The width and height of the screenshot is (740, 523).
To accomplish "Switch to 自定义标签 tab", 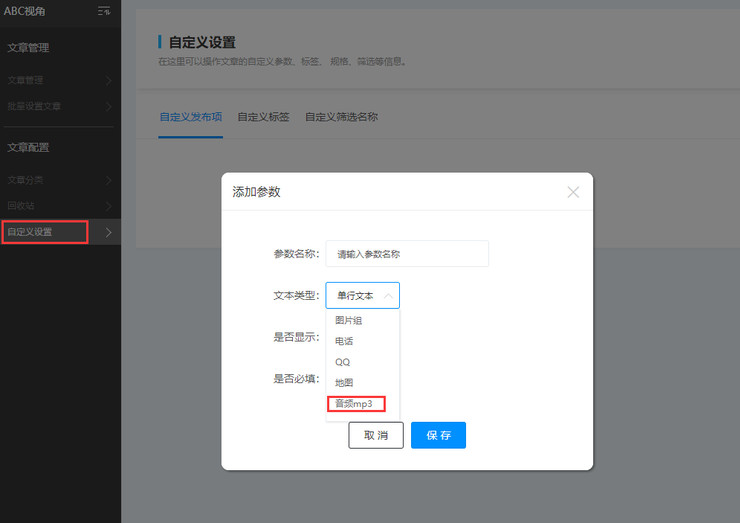I will click(263, 117).
